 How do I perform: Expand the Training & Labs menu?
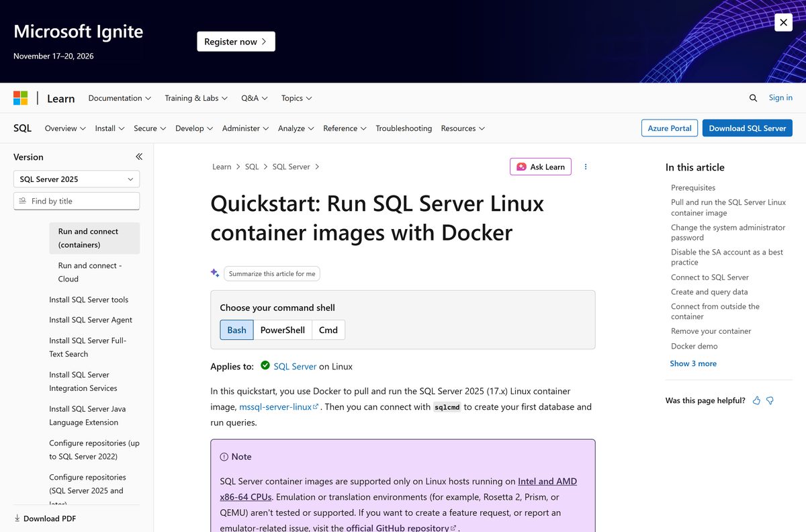pos(196,98)
